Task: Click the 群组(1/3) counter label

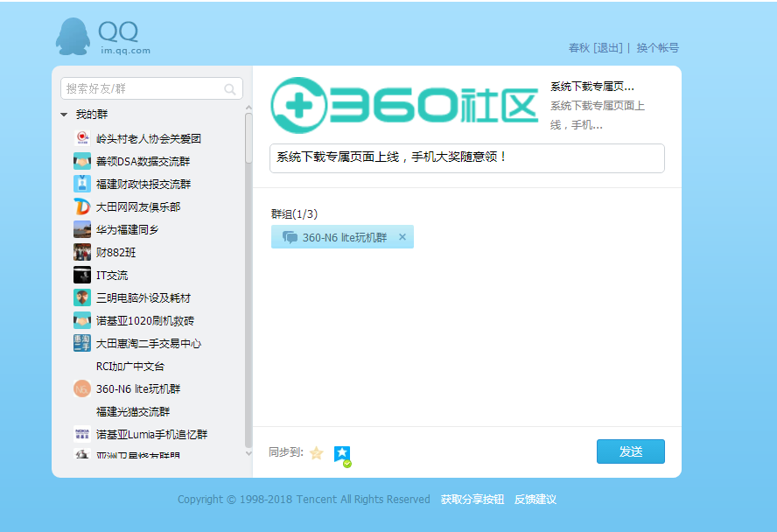Action: pyautogui.click(x=294, y=214)
